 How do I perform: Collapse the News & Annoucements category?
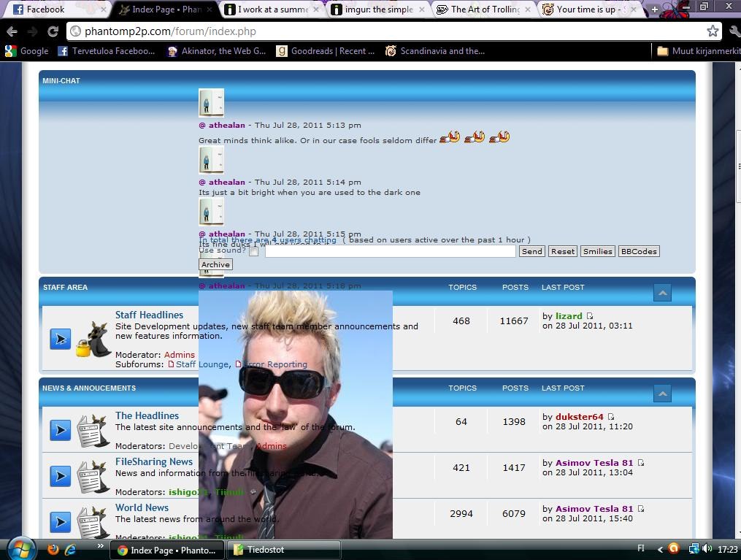tap(663, 394)
